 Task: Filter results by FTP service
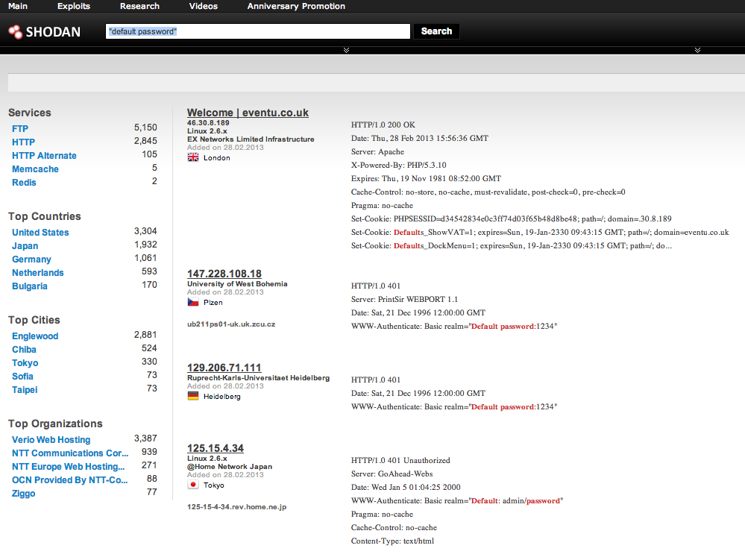20,129
